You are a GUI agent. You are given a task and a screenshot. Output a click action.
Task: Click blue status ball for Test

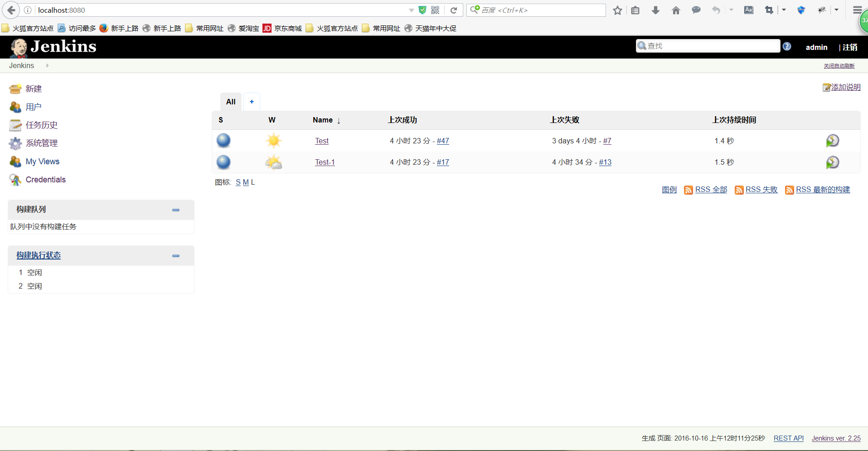coord(223,141)
